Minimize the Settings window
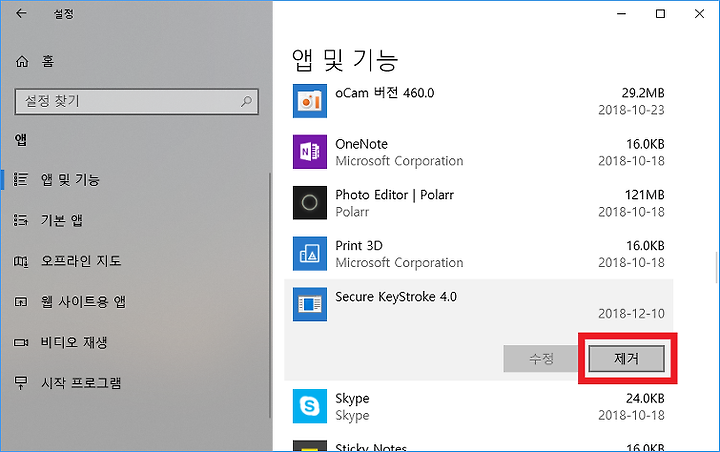Screen dimensions: 720x452 pyautogui.click(x=621, y=14)
